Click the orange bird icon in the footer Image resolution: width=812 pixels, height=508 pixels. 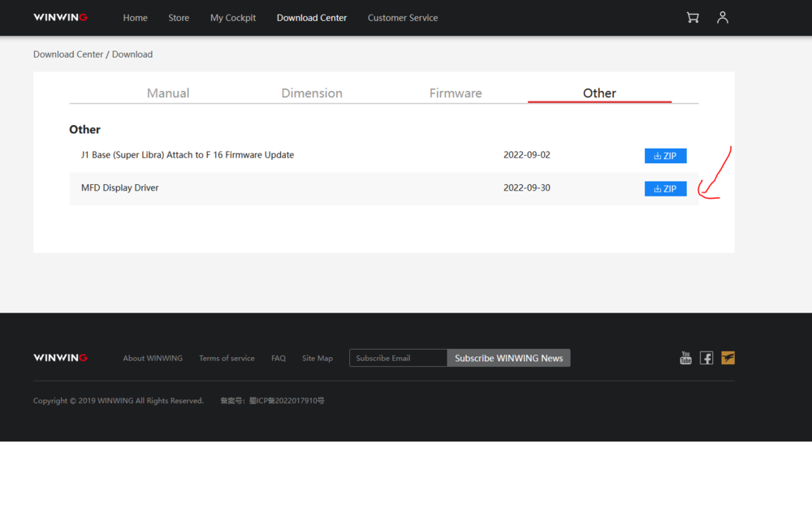[x=728, y=358]
